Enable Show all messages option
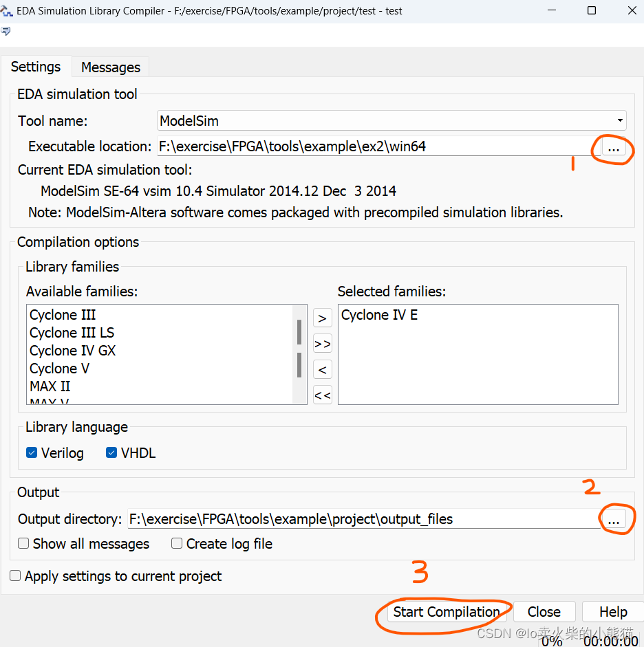Viewport: 644px width, 647px height. [x=23, y=544]
